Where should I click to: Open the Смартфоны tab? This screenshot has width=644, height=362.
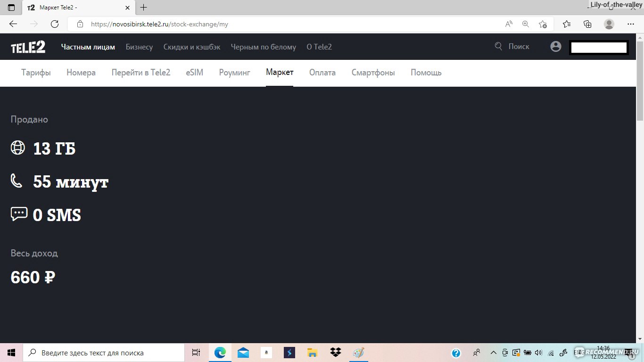point(373,73)
